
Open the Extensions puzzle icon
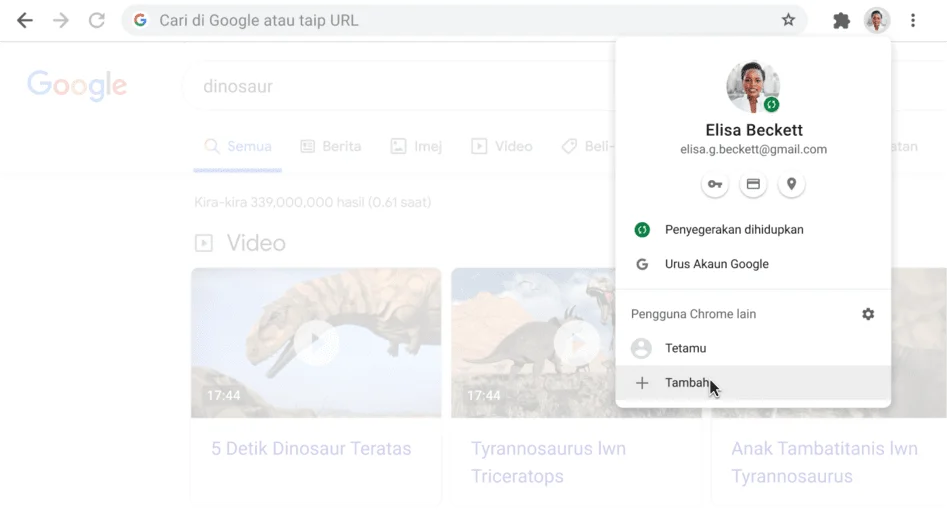841,20
